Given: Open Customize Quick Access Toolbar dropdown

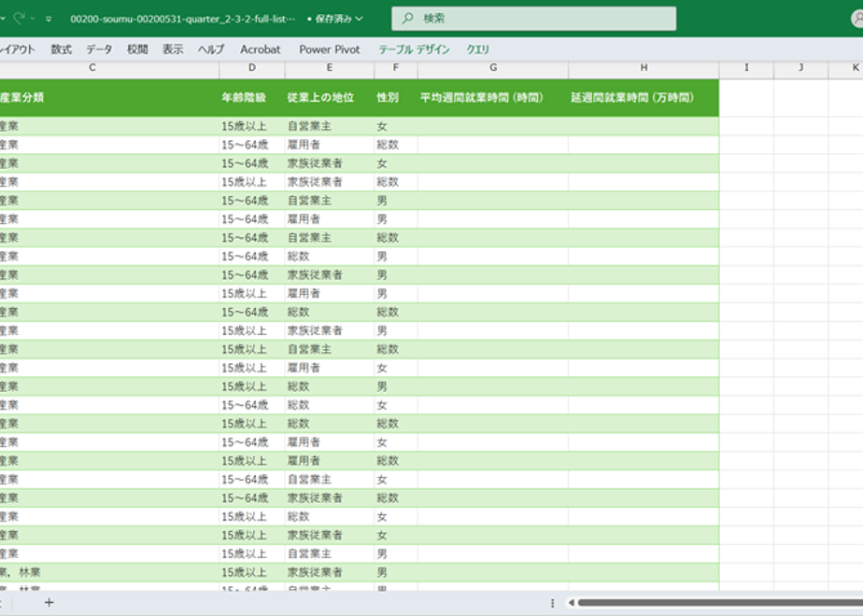Looking at the screenshot, I should (49, 19).
